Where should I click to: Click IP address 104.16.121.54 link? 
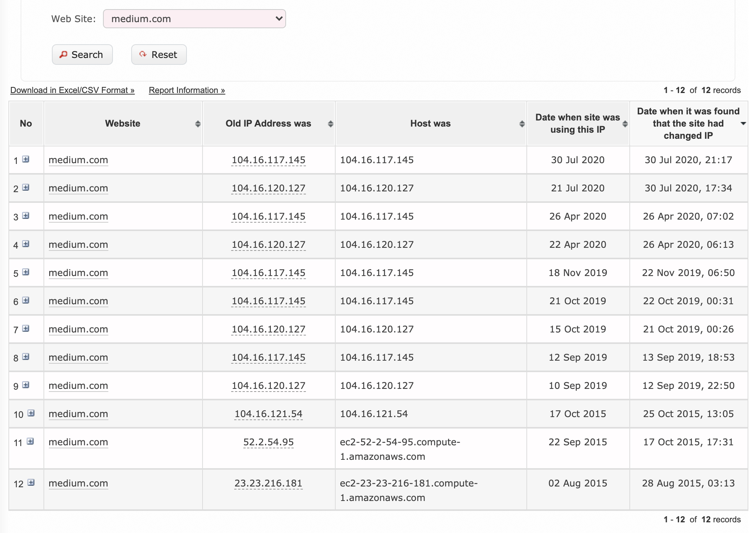pyautogui.click(x=269, y=414)
